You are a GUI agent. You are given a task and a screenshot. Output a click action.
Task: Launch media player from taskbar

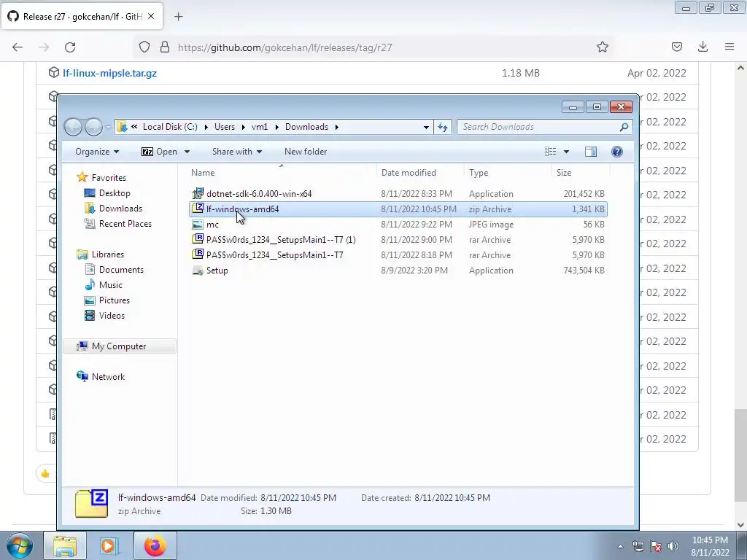click(109, 545)
